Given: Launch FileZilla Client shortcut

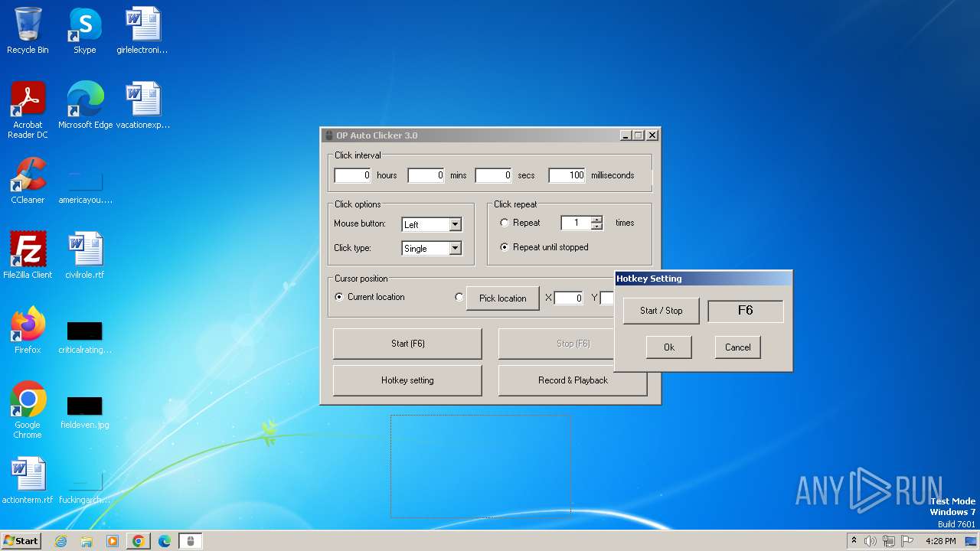Looking at the screenshot, I should click(x=28, y=256).
